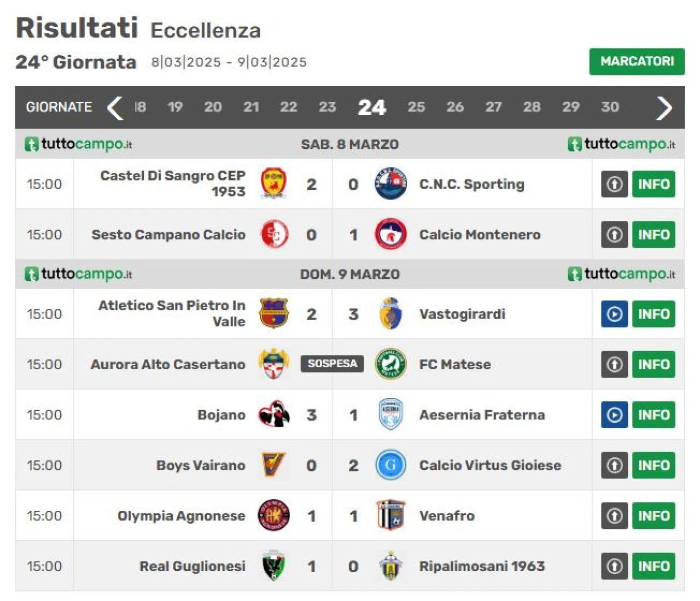This screenshot has width=700, height=601.
Task: Open the green MARCATORI button
Action: click(x=637, y=61)
